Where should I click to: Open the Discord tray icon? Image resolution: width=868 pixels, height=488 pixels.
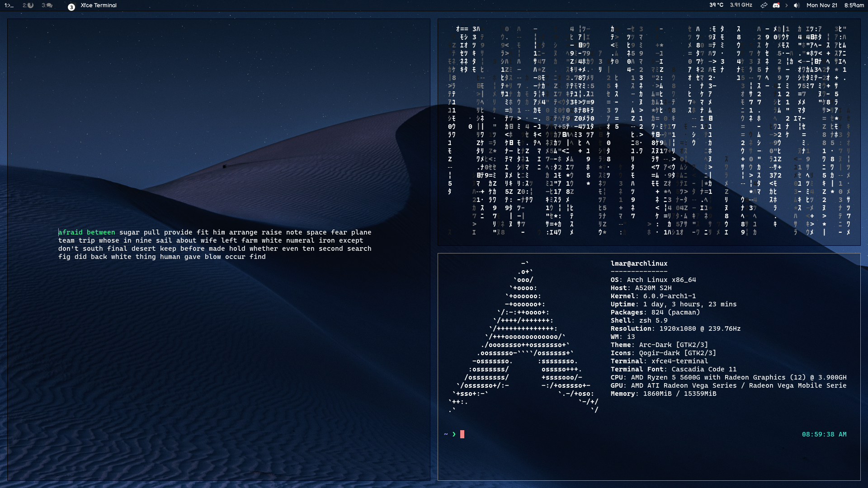click(x=776, y=5)
